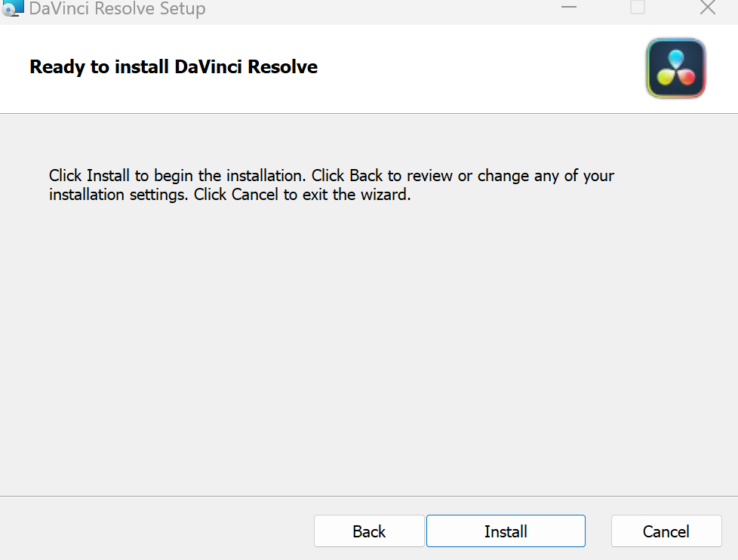Go Back to review installation settings
Viewport: 738px width, 560px height.
[x=369, y=531]
